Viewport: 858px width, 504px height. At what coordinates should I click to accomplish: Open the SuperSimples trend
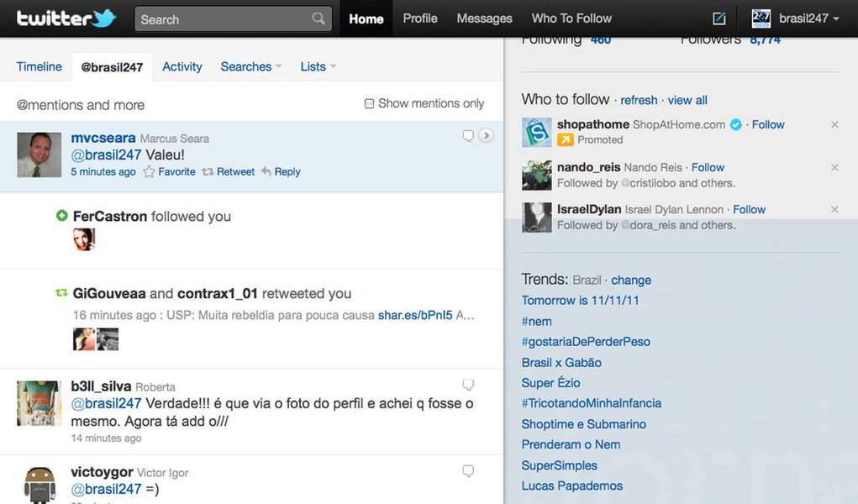[559, 465]
